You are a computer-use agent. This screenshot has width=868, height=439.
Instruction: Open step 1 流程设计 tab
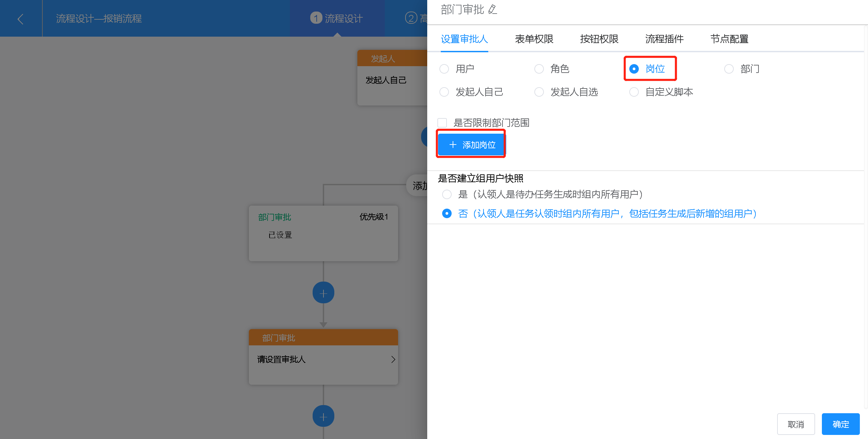pos(337,18)
